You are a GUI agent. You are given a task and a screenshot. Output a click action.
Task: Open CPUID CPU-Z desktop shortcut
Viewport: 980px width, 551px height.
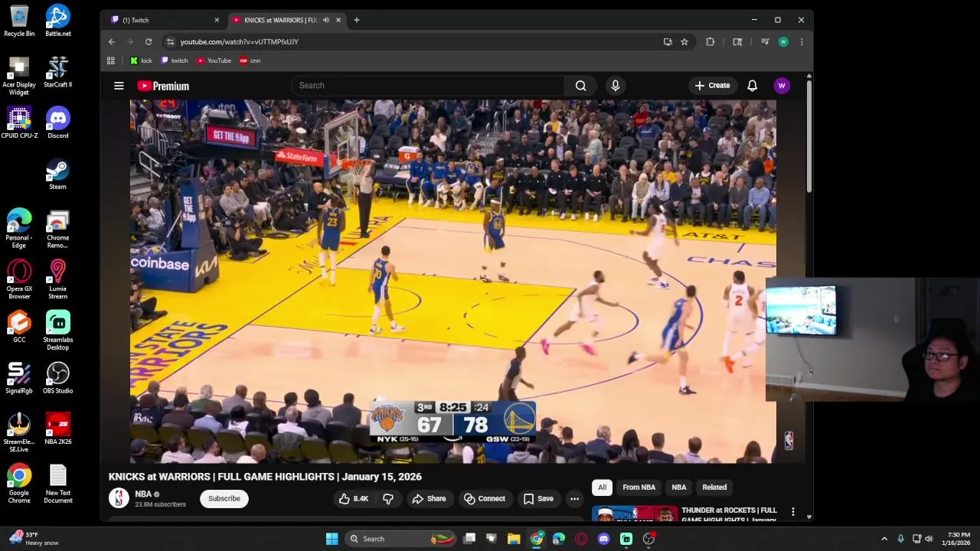[x=19, y=123]
